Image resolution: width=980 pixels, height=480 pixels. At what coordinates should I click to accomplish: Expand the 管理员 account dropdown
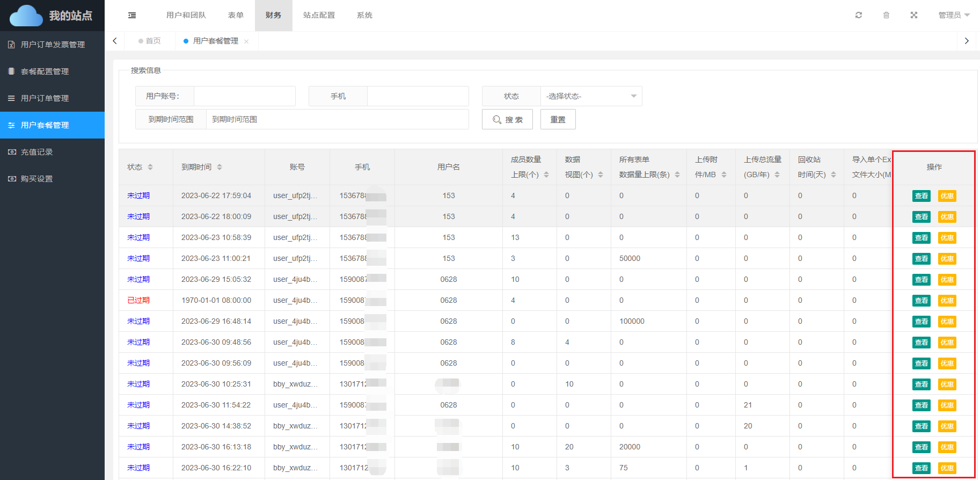pyautogui.click(x=953, y=15)
